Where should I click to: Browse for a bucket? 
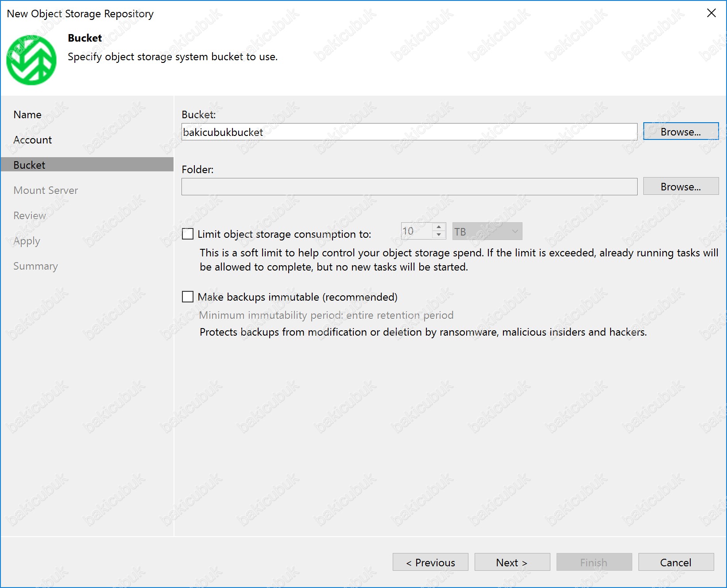pos(681,132)
